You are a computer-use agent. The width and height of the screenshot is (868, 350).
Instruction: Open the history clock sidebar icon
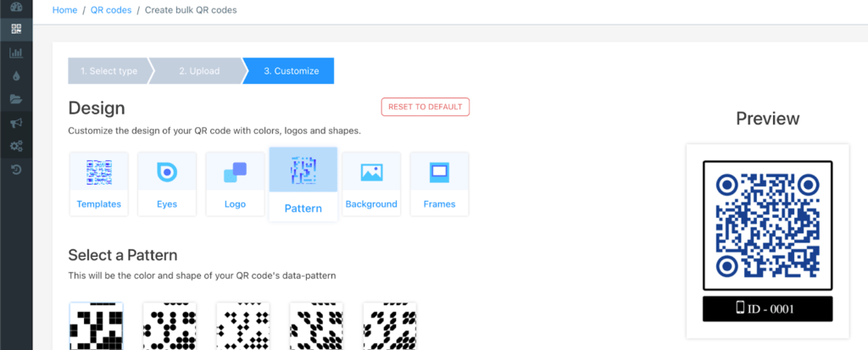pyautogui.click(x=16, y=170)
